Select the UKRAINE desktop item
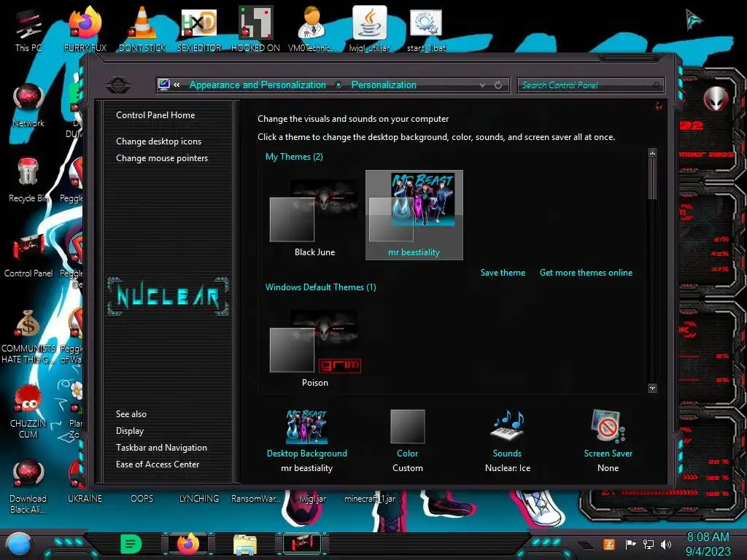The height and width of the screenshot is (560, 747). (x=85, y=499)
